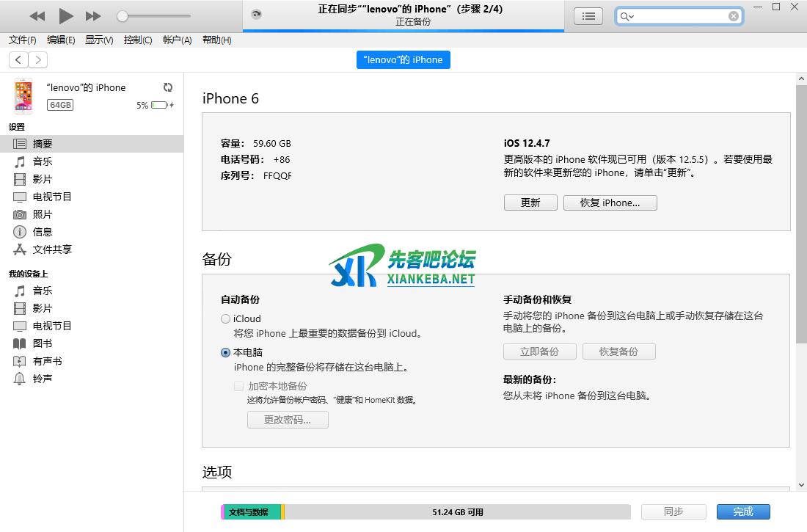Open the search dropdown magnifier arrow
This screenshot has height=532, width=807.
coord(627,16)
